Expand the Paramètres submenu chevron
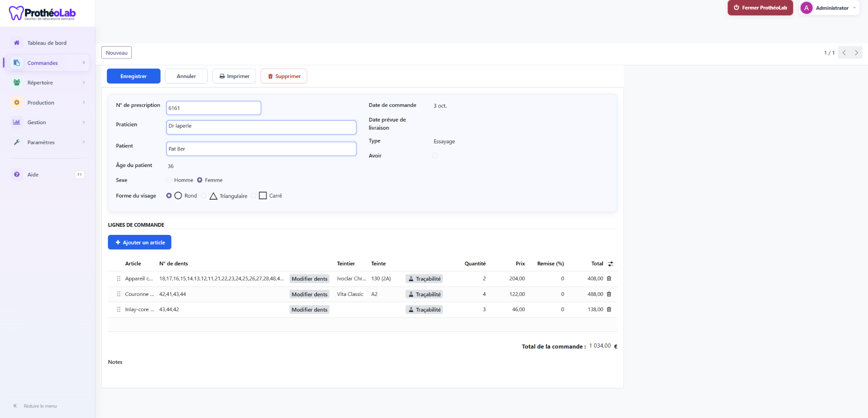 coord(84,142)
